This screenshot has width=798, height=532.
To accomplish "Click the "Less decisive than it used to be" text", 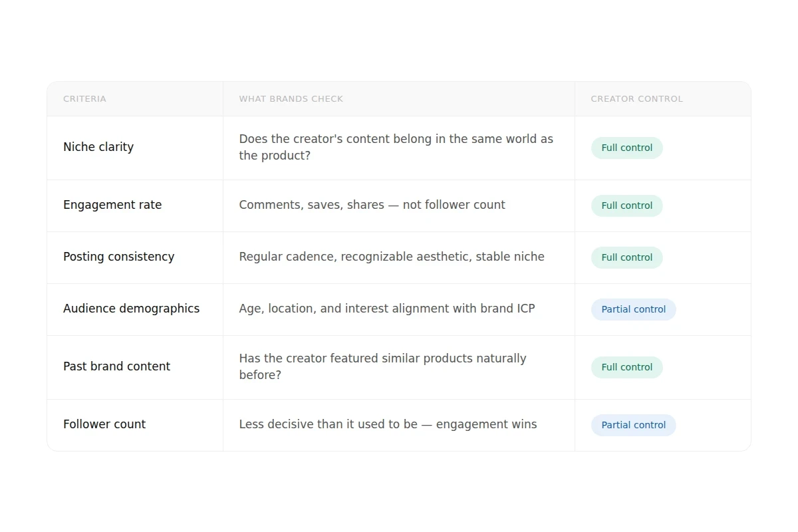I will coord(388,424).
